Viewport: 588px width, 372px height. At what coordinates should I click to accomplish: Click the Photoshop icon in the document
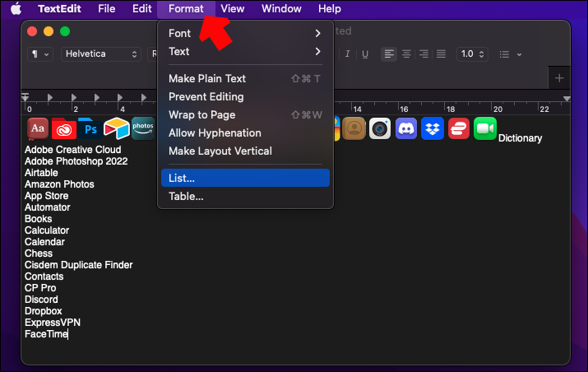(x=90, y=128)
